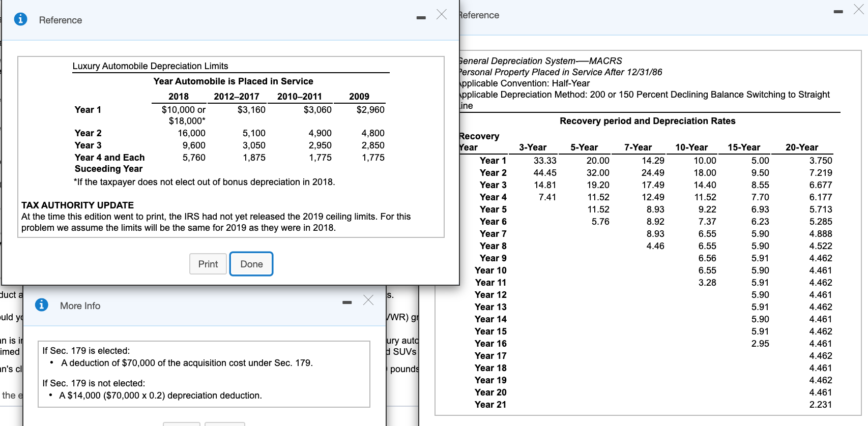Click the info icon beside More Info
868x426 pixels.
42,305
